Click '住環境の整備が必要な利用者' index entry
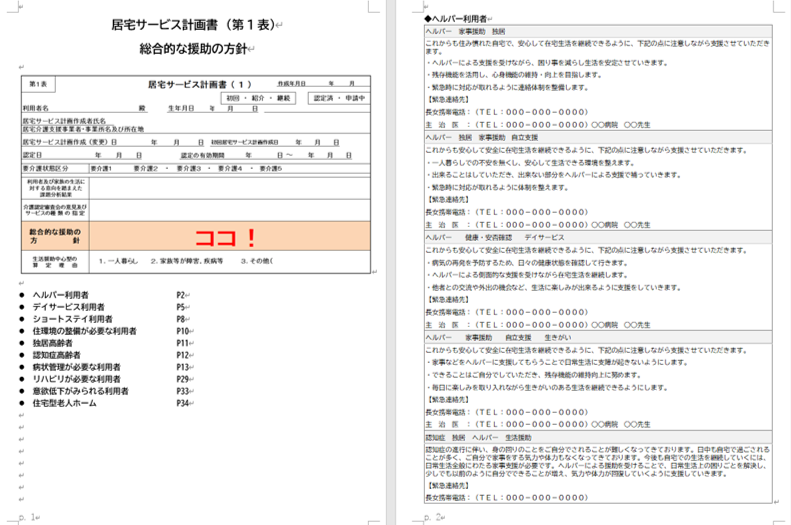The width and height of the screenshot is (791, 525). coord(85,331)
